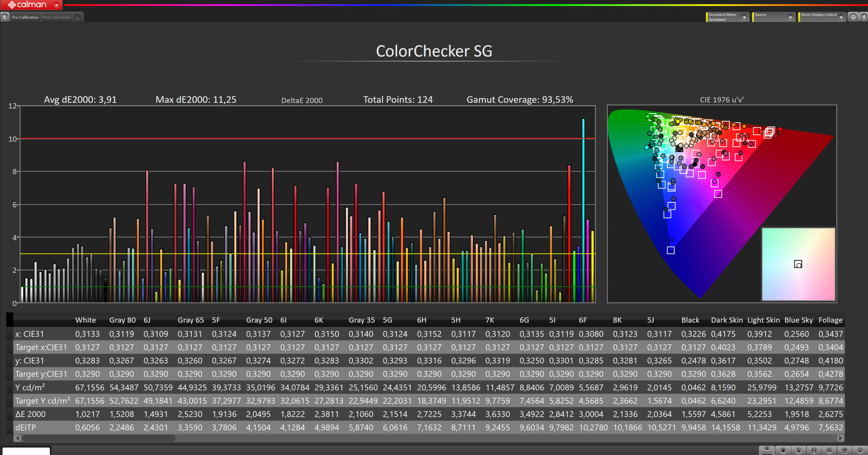
Task: Start continuous read with infinity icon
Action: [x=829, y=451]
